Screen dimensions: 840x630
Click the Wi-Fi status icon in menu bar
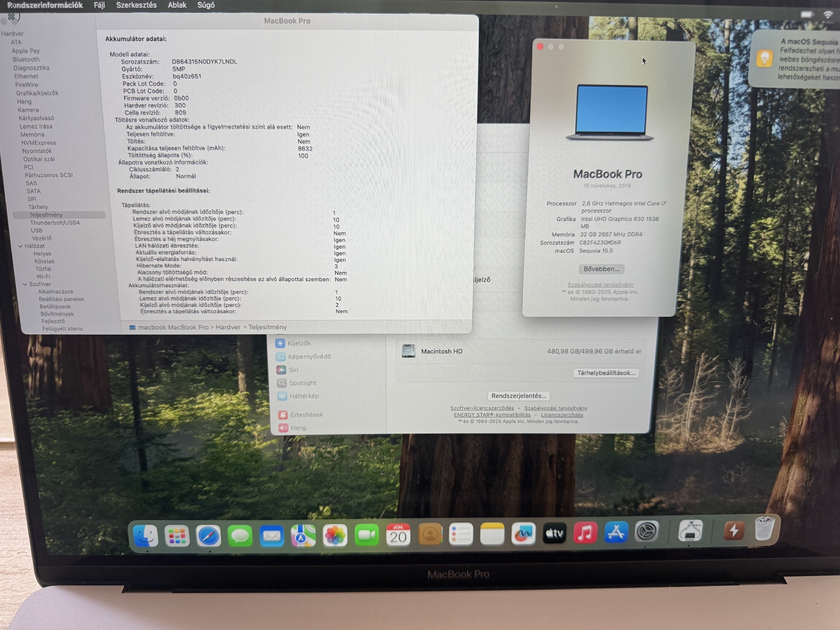[x=827, y=15]
